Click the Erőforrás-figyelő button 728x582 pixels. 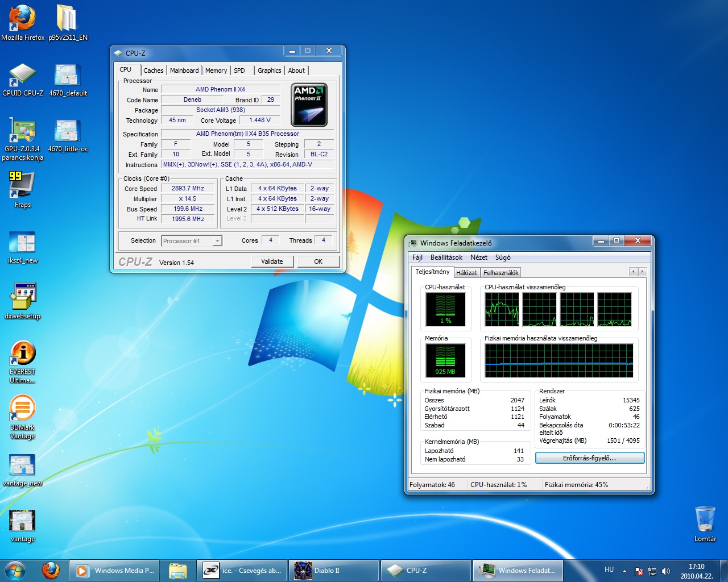(x=590, y=458)
